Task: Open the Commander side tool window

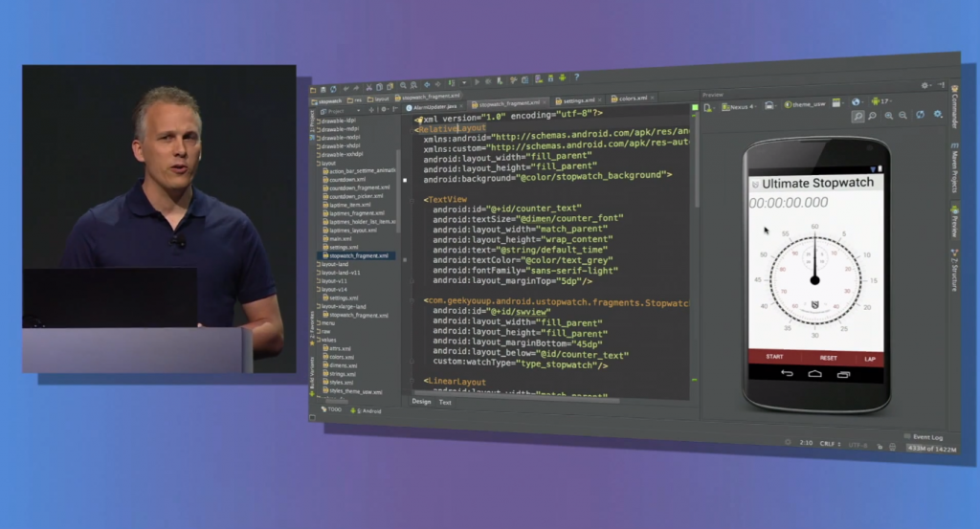Action: [x=954, y=107]
